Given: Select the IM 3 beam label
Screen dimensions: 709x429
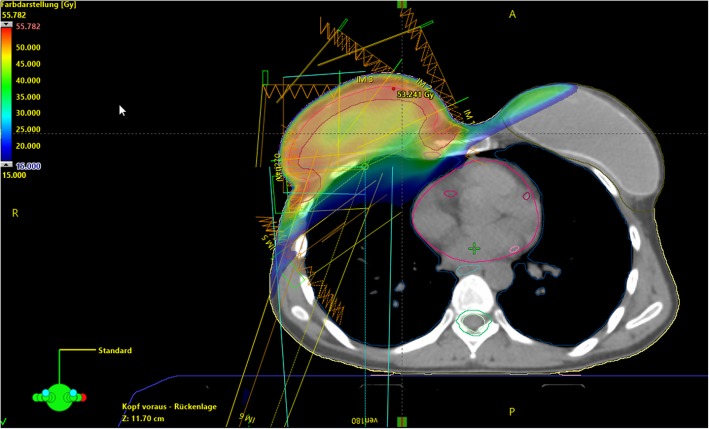Looking at the screenshot, I should tap(364, 78).
